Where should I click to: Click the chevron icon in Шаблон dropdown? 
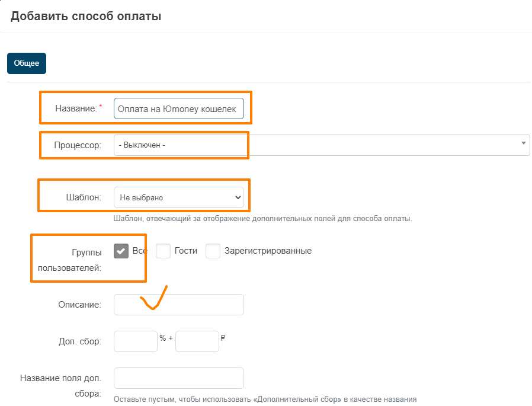click(238, 197)
